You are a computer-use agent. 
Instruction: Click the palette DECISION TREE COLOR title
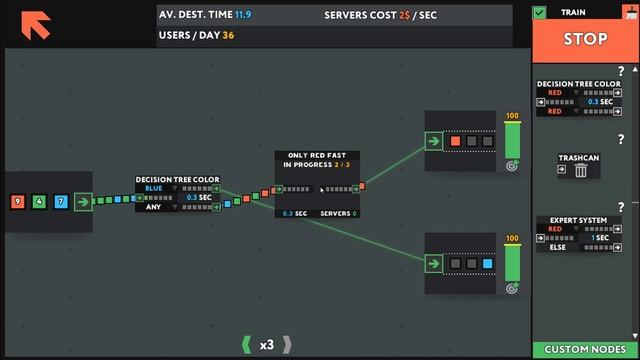579,84
